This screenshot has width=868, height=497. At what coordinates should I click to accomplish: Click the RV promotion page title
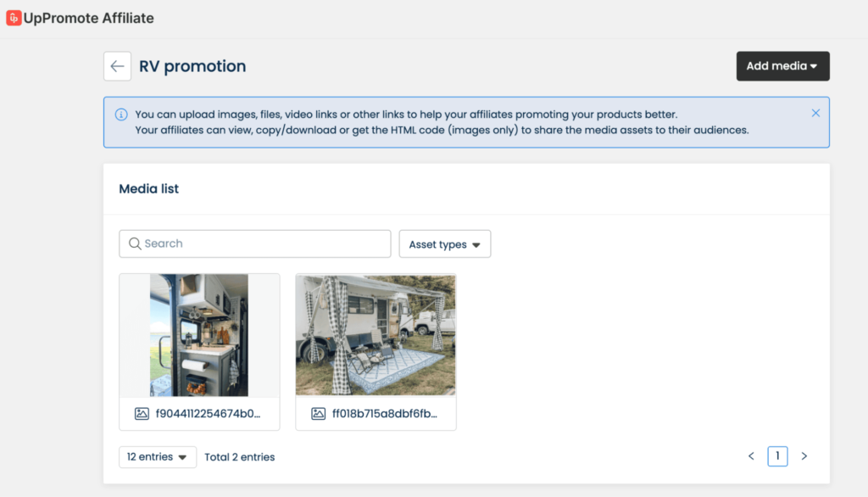(192, 65)
